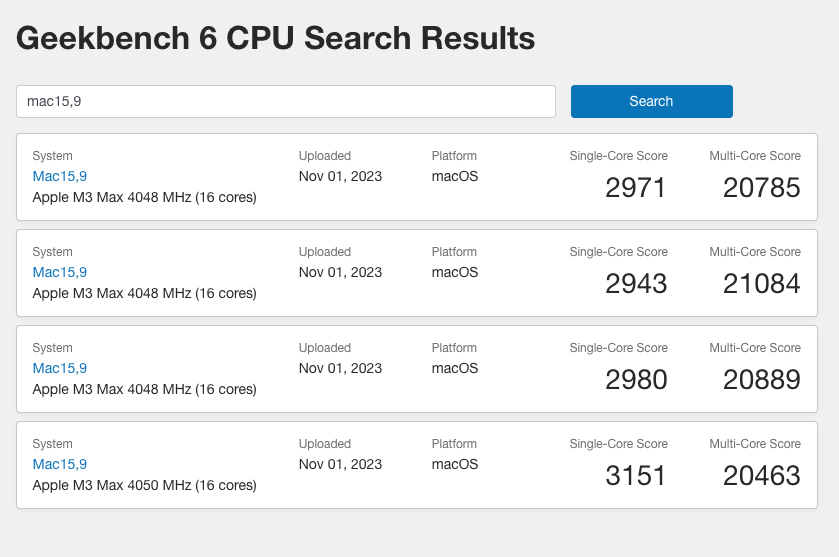Click the 2980 single-core score

click(x=636, y=380)
